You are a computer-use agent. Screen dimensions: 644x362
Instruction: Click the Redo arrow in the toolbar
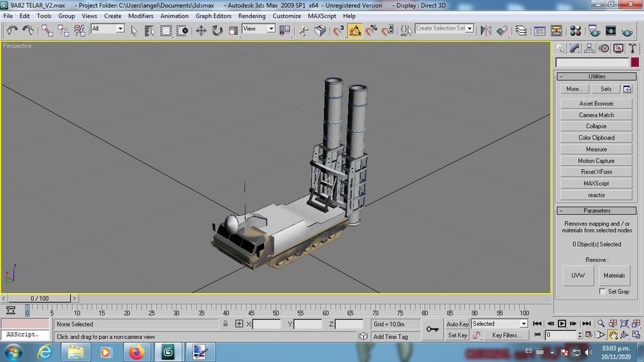point(28,30)
